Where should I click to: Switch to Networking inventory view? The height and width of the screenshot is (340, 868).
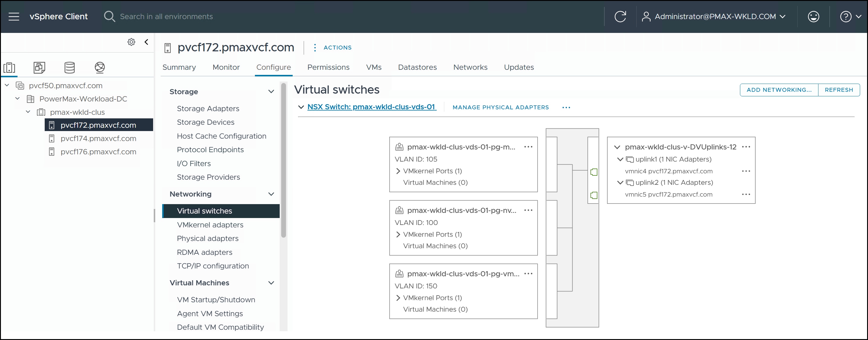[100, 67]
